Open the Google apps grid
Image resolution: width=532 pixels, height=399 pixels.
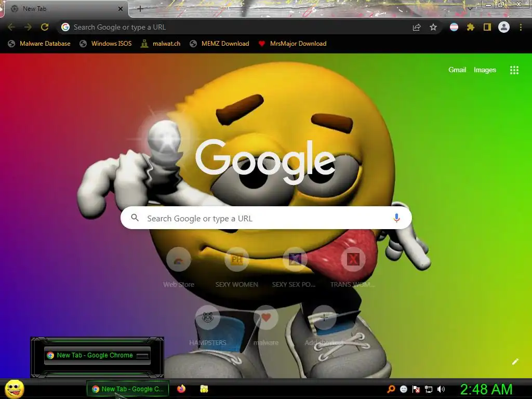point(514,70)
